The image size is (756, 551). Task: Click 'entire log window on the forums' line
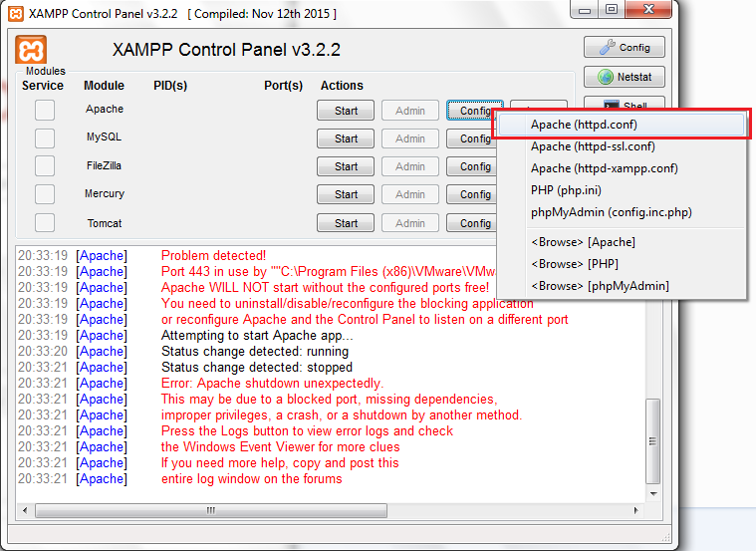252,478
